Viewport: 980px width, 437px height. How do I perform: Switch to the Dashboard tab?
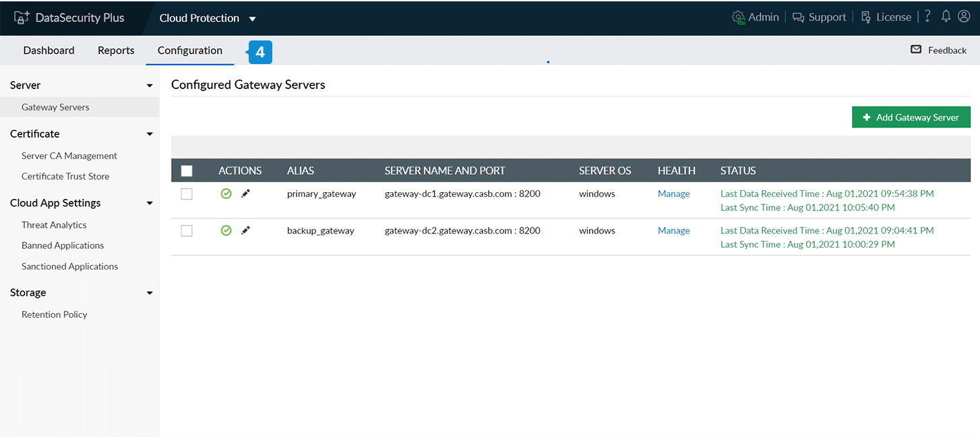(x=49, y=51)
